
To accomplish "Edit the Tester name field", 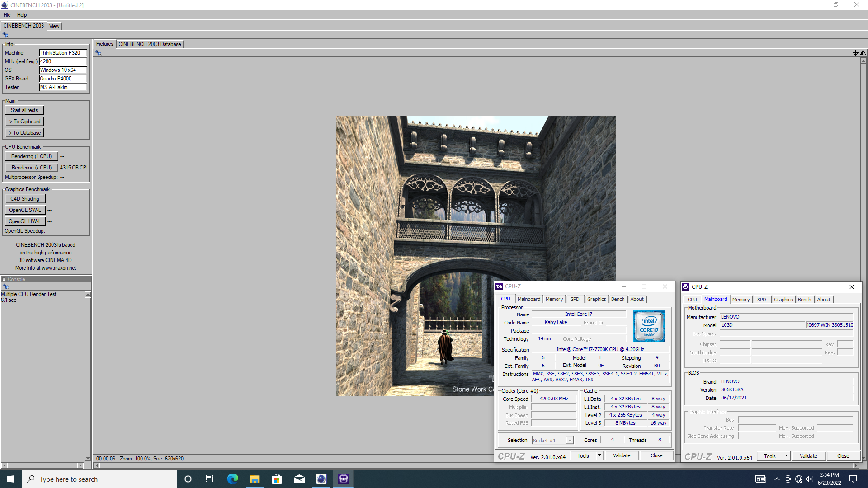I will pos(63,87).
